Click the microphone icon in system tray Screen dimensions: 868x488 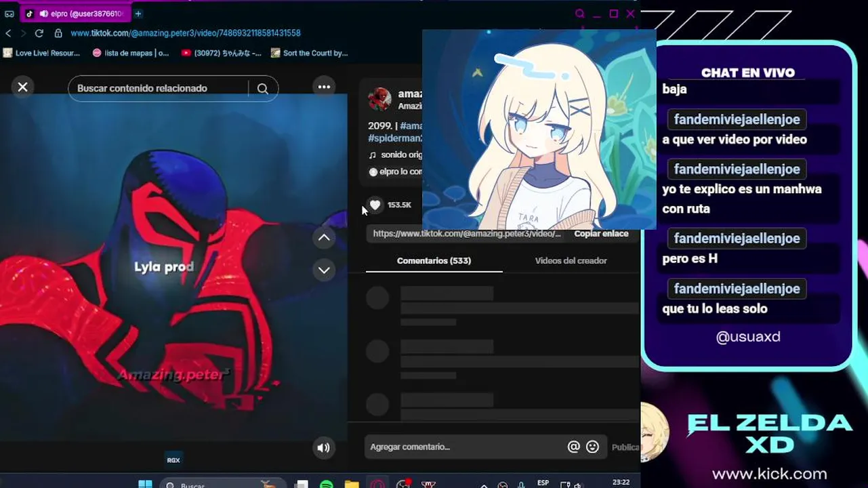pyautogui.click(x=521, y=485)
